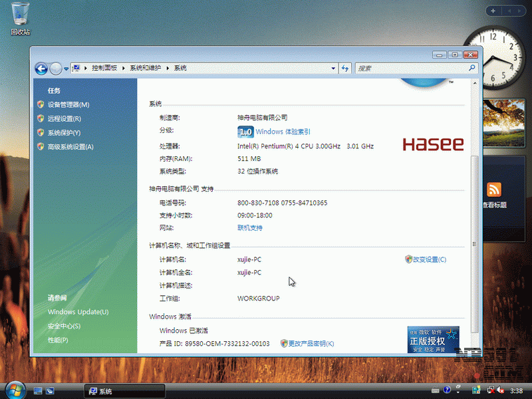Click the blue help icon in the taskbar
Image resolution: width=532 pixels, height=399 pixels.
click(448, 390)
